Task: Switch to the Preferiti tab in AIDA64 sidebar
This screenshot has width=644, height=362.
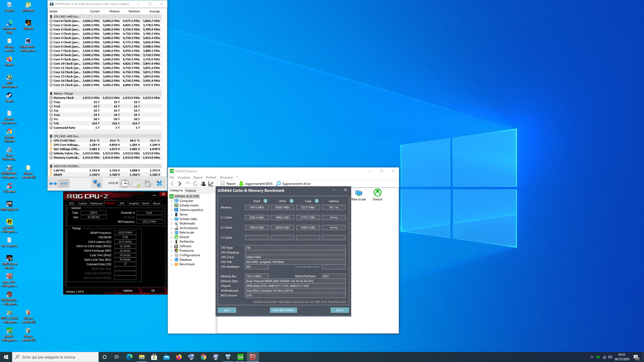Action: tap(191, 191)
